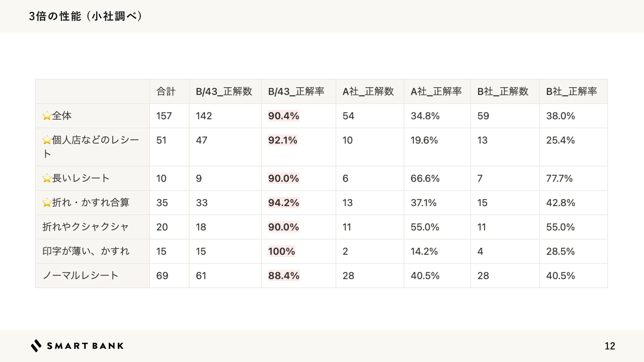Click the star icon beside 折れ・かすれ合算
The image size is (644, 362).
47,203
